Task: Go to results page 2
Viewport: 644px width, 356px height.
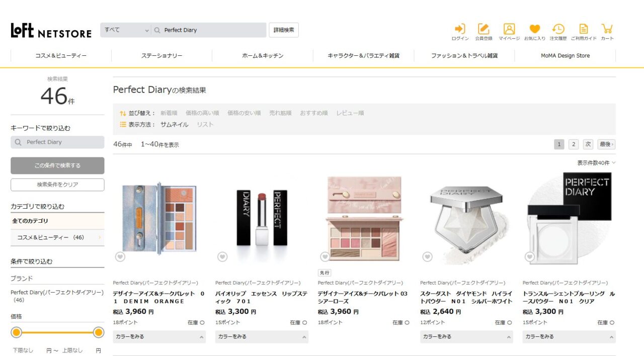Action: tap(574, 144)
